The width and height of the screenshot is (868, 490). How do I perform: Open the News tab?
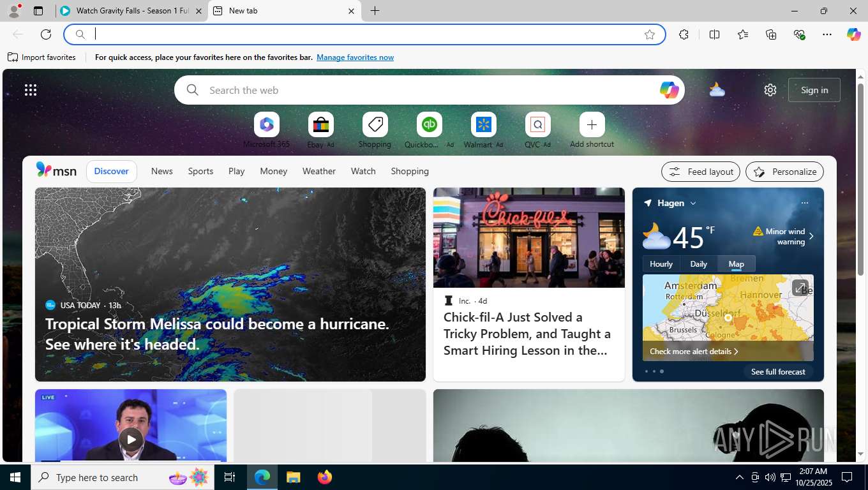pos(162,171)
